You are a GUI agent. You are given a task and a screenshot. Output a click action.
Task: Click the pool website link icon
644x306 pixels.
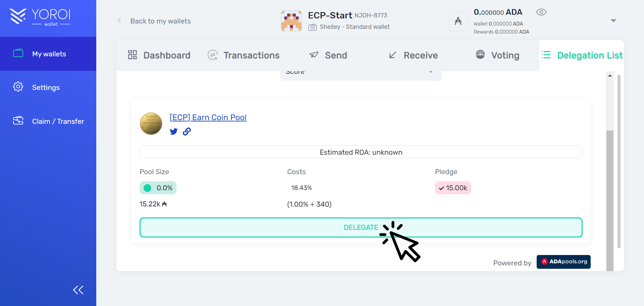(x=187, y=132)
